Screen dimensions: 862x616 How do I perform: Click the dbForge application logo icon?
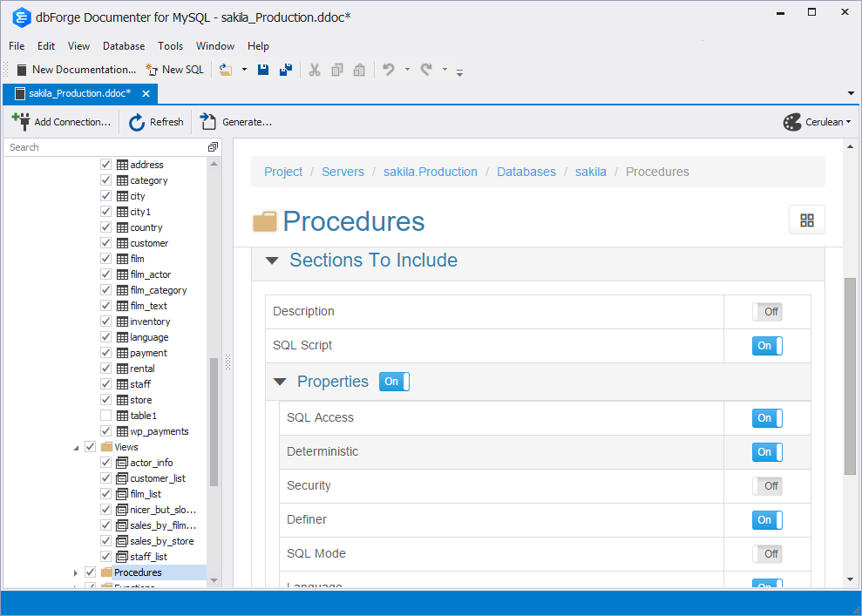pyautogui.click(x=22, y=17)
